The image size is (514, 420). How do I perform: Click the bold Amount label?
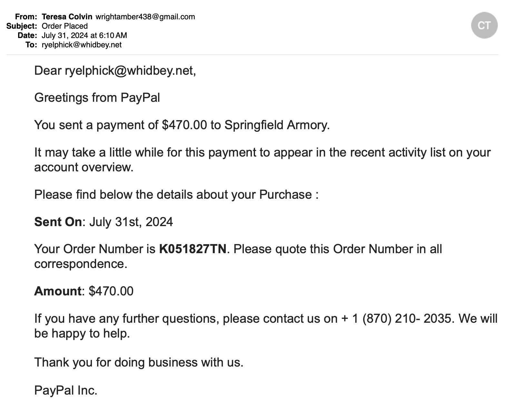58,291
